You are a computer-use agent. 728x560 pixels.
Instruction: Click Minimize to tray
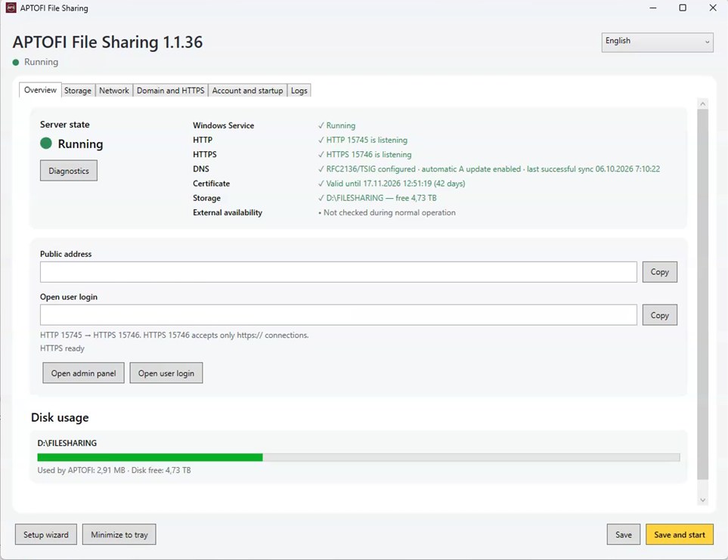click(119, 534)
